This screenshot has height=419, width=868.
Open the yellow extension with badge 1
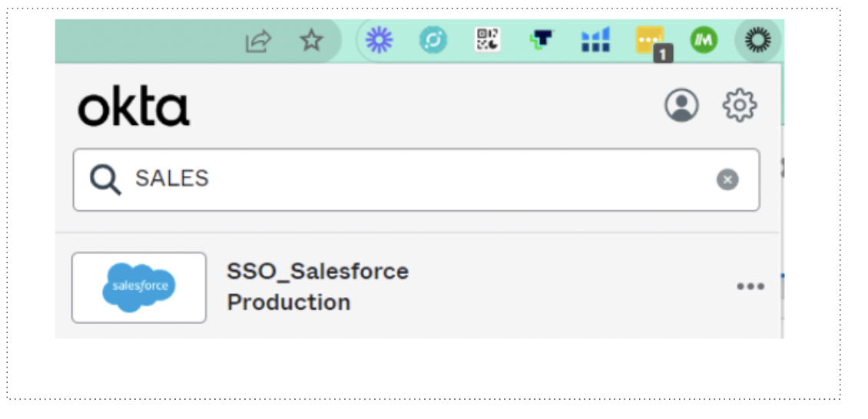[653, 43]
